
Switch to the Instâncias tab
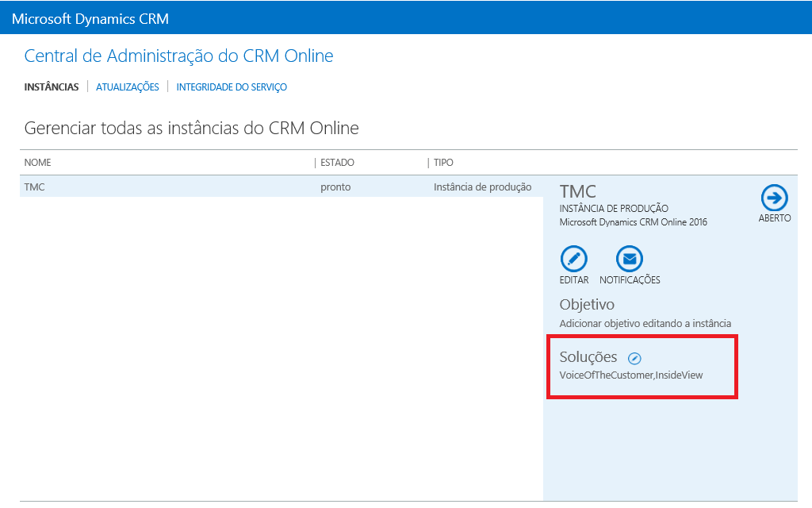(52, 87)
